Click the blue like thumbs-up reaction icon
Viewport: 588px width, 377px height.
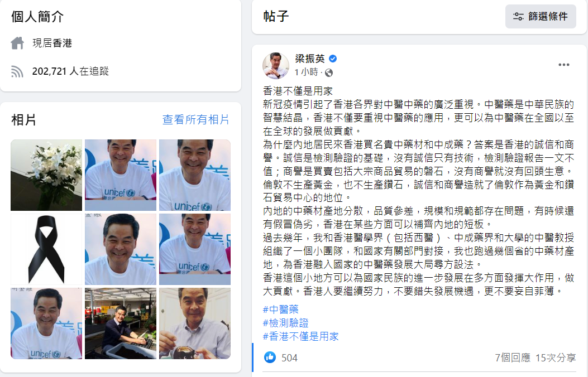[x=270, y=357]
